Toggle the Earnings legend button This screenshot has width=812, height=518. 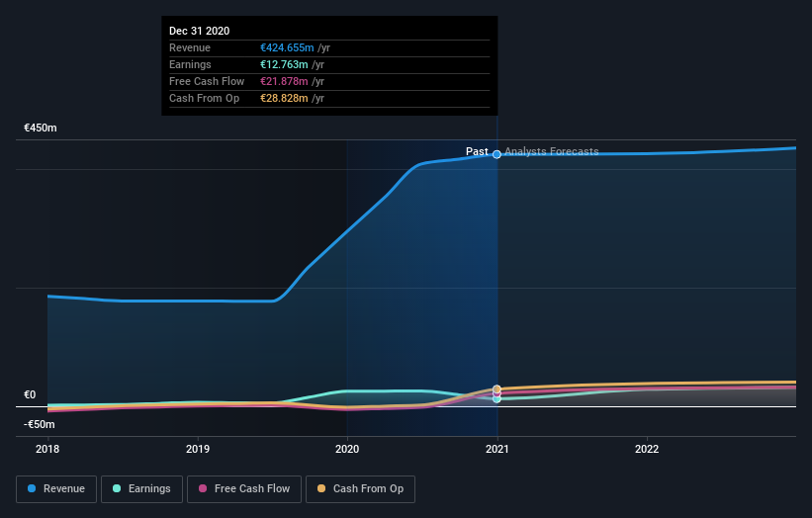[141, 489]
